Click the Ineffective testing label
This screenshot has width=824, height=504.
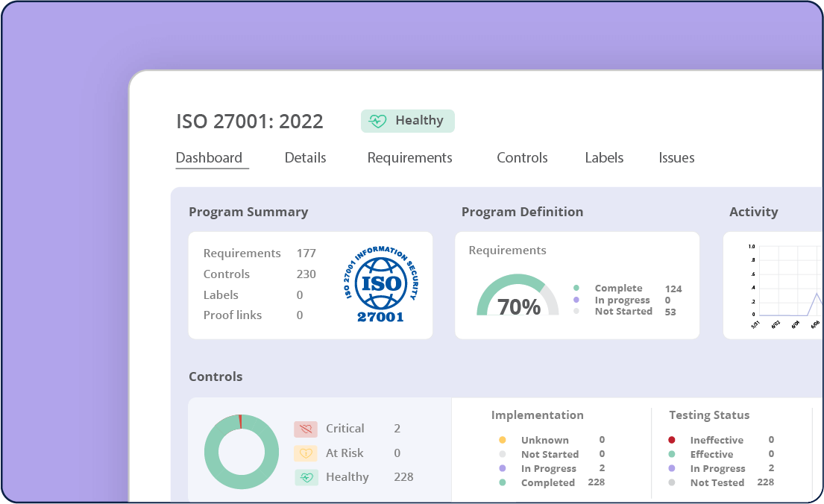pos(717,441)
